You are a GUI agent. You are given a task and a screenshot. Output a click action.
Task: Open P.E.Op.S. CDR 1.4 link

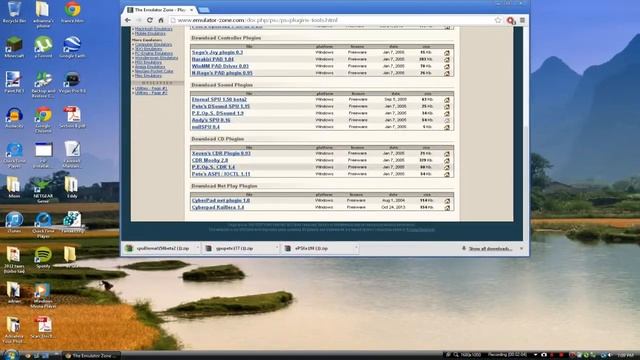pos(213,167)
